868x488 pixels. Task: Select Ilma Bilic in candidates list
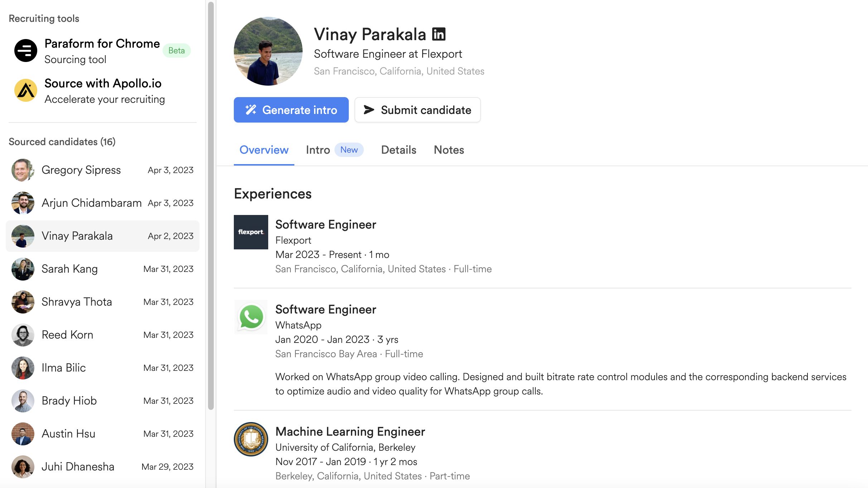pyautogui.click(x=102, y=368)
